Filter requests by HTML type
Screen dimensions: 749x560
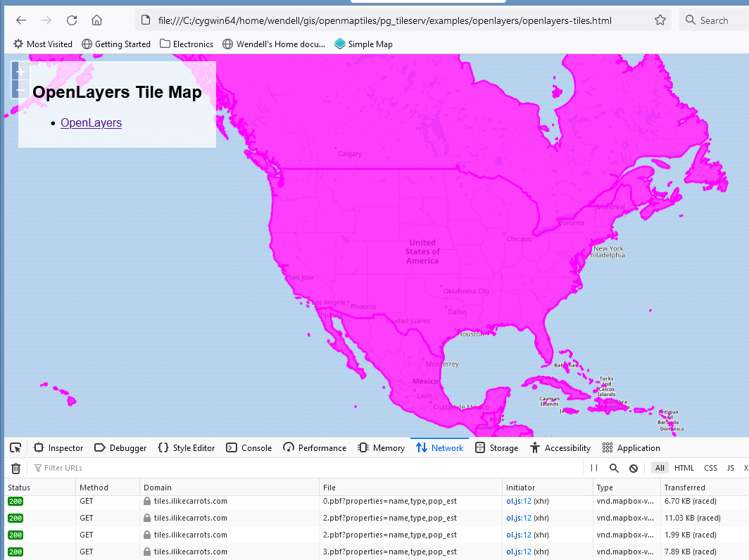684,468
